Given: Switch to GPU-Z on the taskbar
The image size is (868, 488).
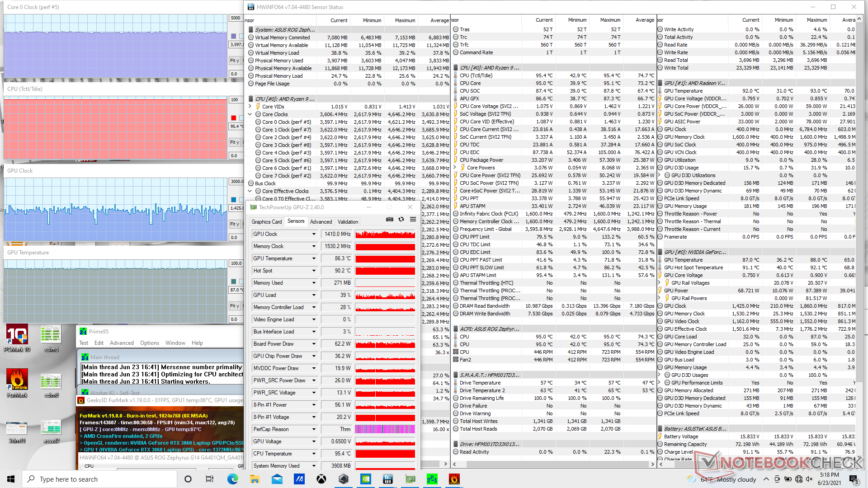Looking at the screenshot, I should 410,479.
